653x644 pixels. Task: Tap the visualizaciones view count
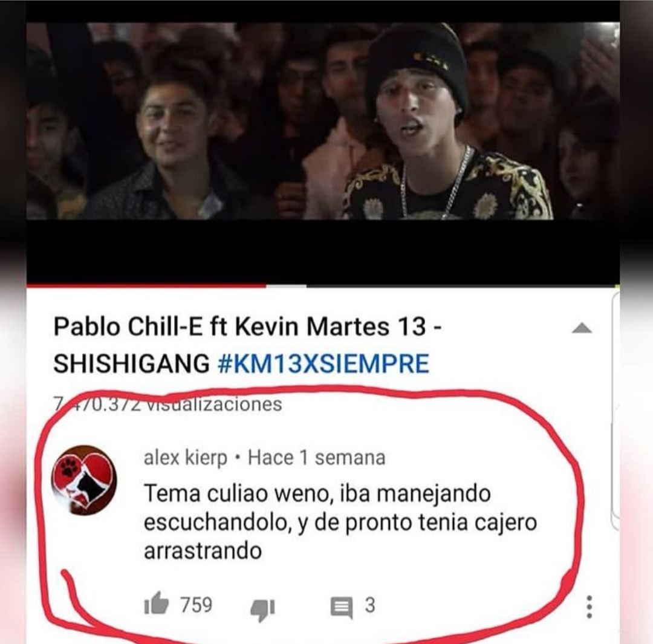pyautogui.click(x=168, y=404)
